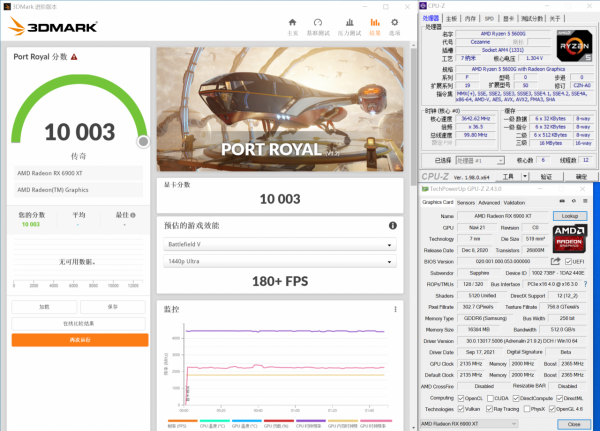Toggle the OpenCL checkbox in GPU-Z
Viewport: 600px width, 431px height.
(x=461, y=396)
